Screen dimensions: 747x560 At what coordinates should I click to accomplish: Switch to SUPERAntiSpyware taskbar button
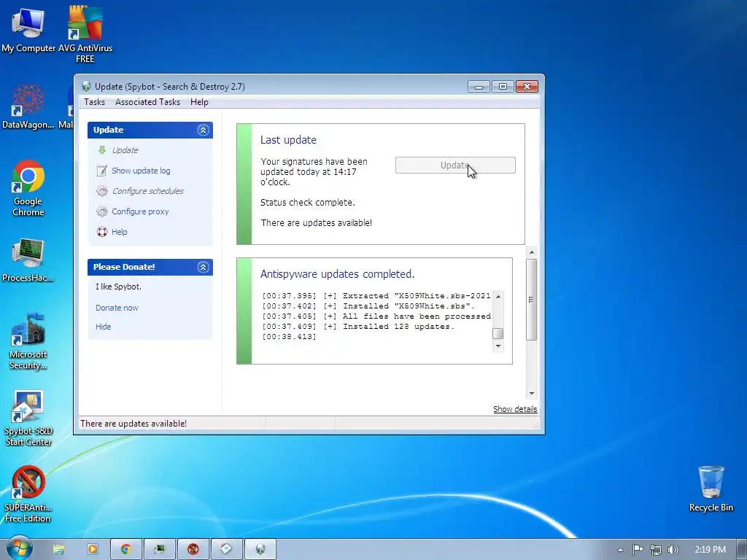[x=193, y=550]
